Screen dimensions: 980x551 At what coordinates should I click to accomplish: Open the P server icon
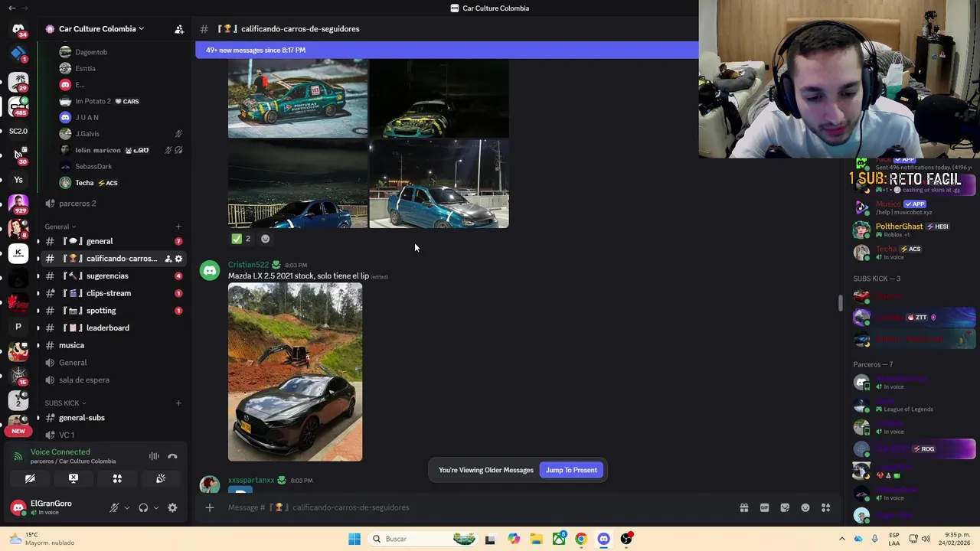[18, 327]
